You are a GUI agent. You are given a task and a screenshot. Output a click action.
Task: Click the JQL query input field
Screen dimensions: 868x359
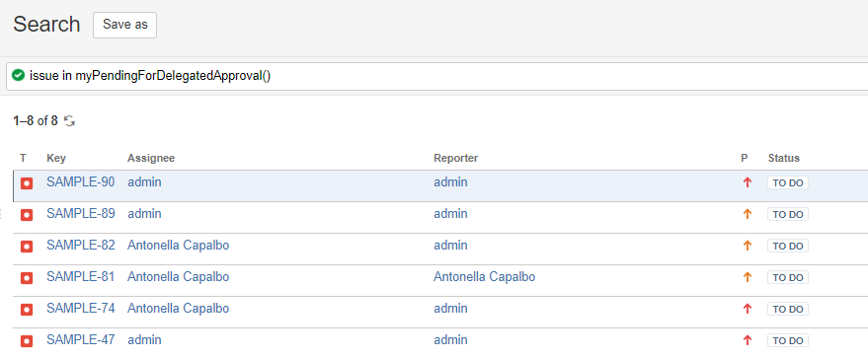[x=437, y=76]
